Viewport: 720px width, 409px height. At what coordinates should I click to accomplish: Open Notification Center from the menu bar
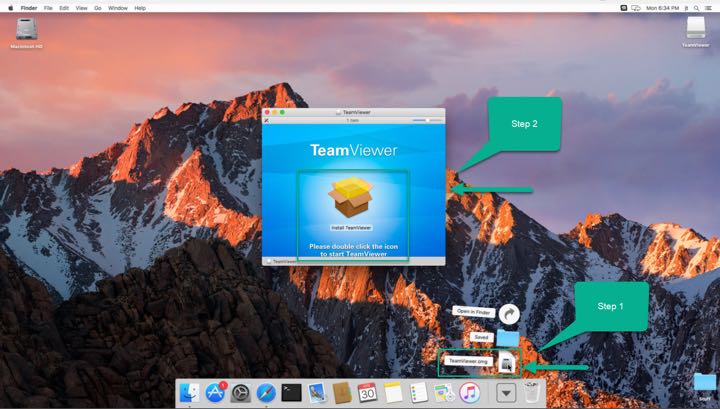tap(709, 8)
